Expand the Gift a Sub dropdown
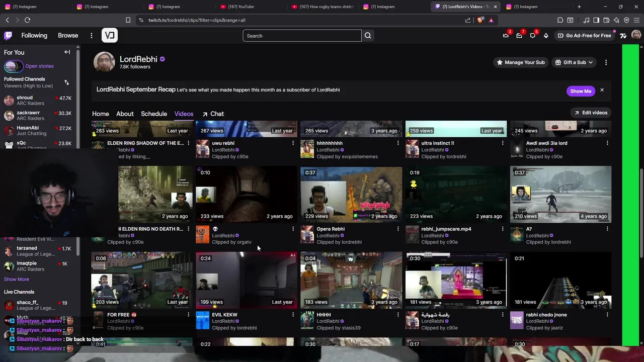The image size is (644, 362). [x=574, y=62]
